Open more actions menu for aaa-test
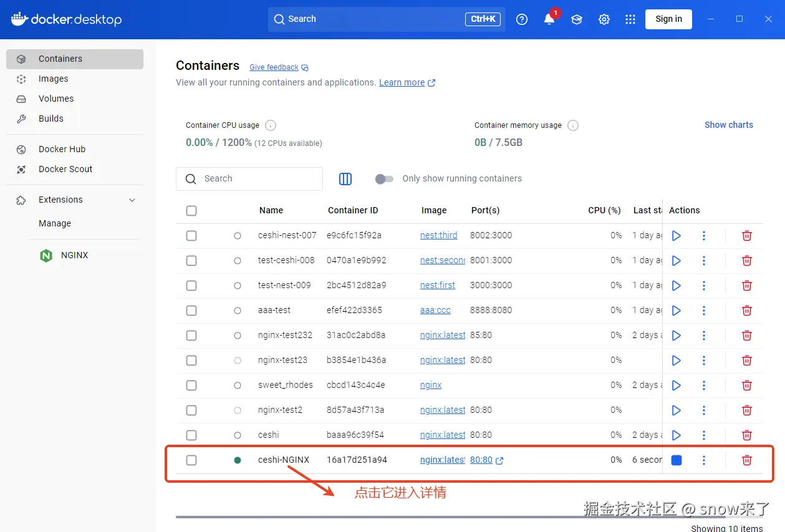 [x=704, y=311]
